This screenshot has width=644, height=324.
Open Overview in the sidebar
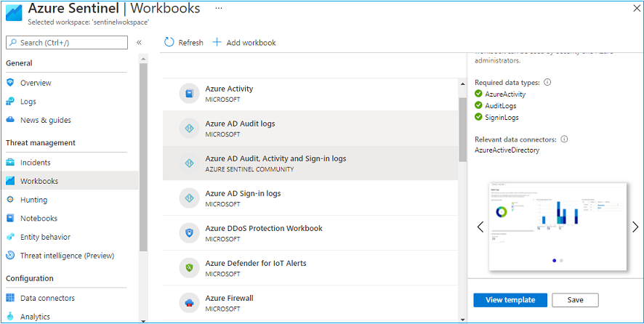tap(36, 83)
